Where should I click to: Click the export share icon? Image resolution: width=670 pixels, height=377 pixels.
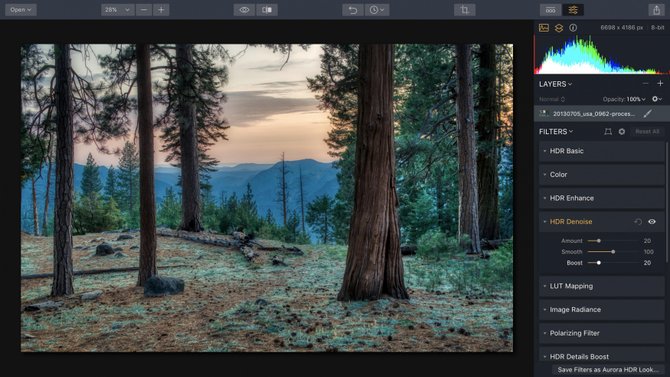(656, 9)
